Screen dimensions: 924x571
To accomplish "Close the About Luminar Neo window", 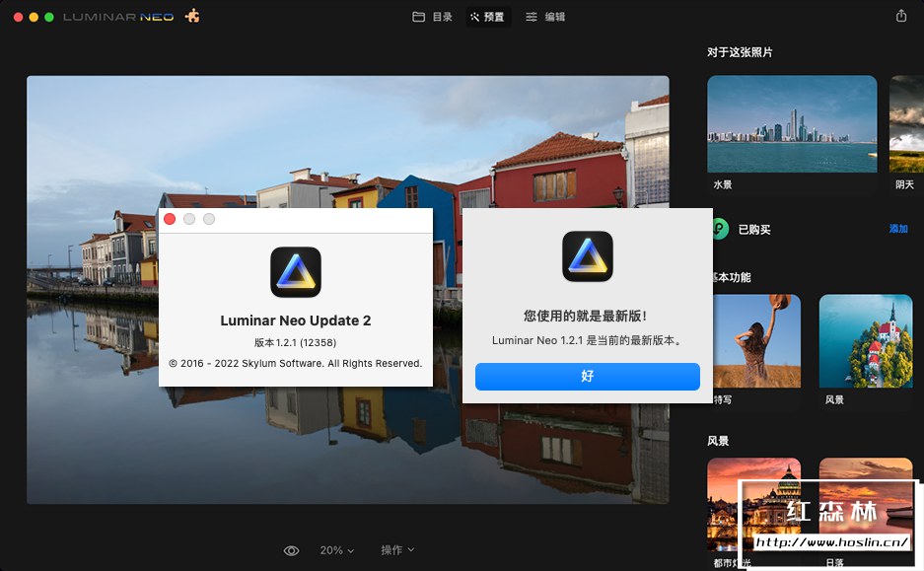I will [170, 219].
